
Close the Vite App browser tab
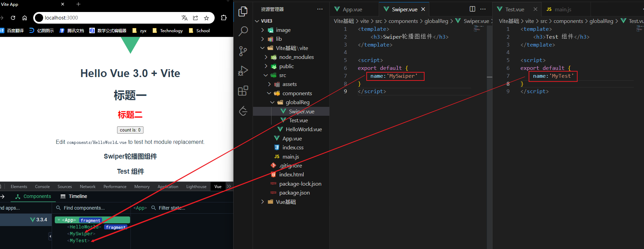coord(63,4)
